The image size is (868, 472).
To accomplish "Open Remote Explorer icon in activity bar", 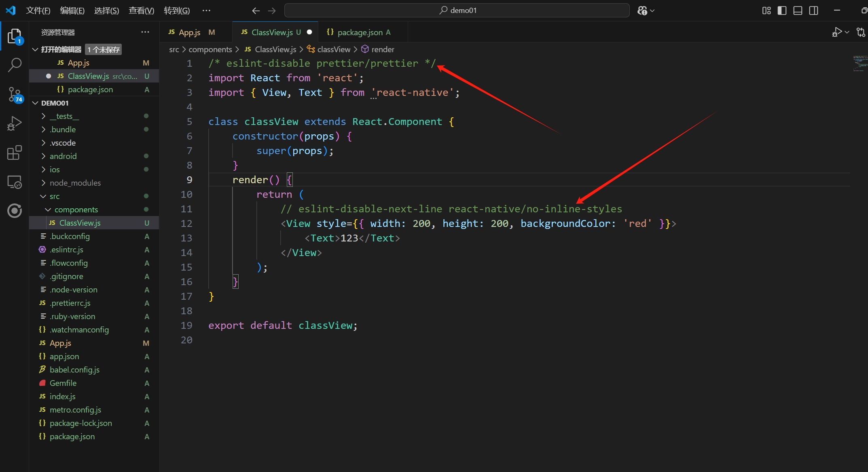I will pos(15,182).
